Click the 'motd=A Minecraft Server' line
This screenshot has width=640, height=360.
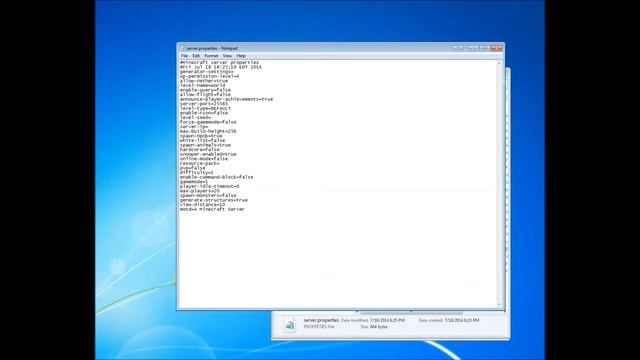212,209
